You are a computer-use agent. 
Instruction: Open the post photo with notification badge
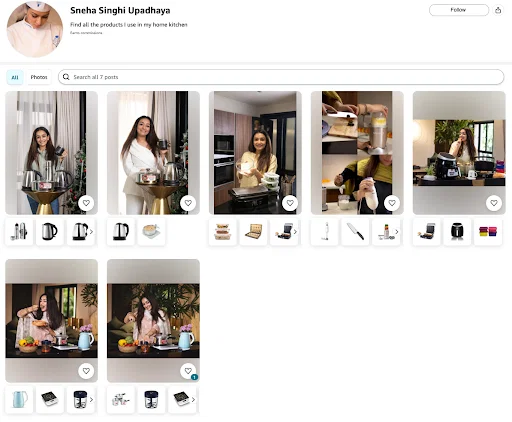153,321
